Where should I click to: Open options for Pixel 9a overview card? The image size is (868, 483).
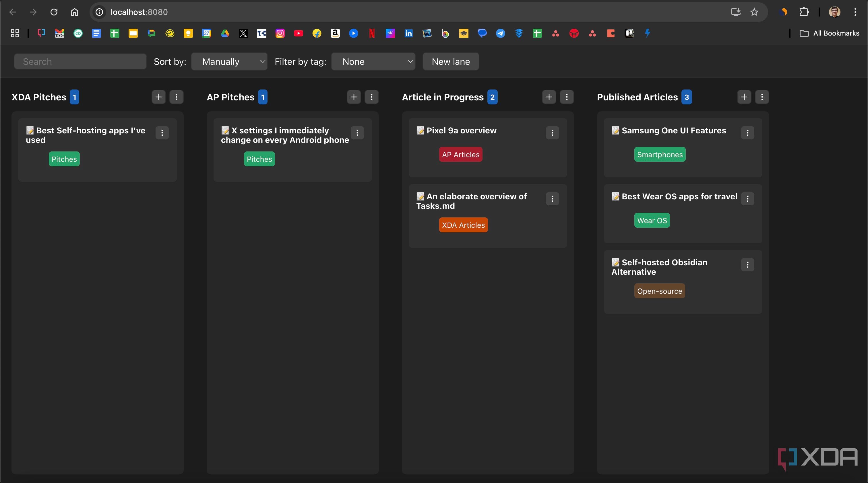pos(552,133)
